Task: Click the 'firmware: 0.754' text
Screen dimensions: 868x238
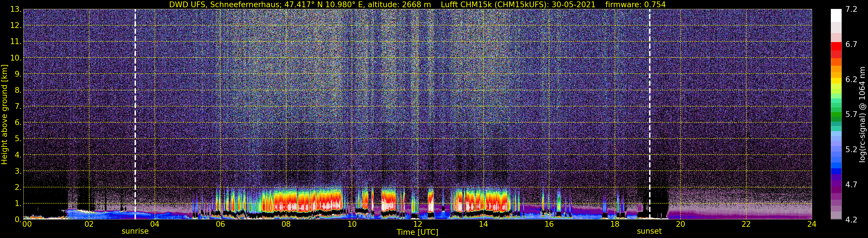Action: (636, 4)
